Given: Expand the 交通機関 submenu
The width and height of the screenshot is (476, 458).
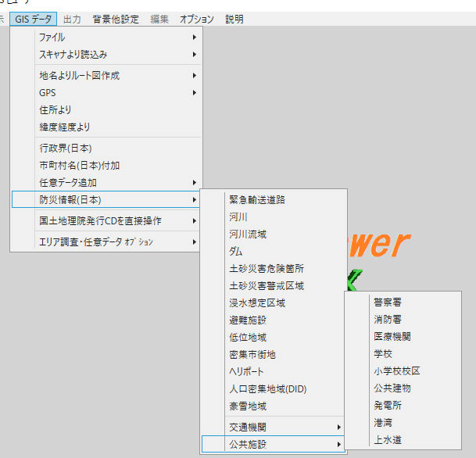Looking at the screenshot, I should pos(246,427).
